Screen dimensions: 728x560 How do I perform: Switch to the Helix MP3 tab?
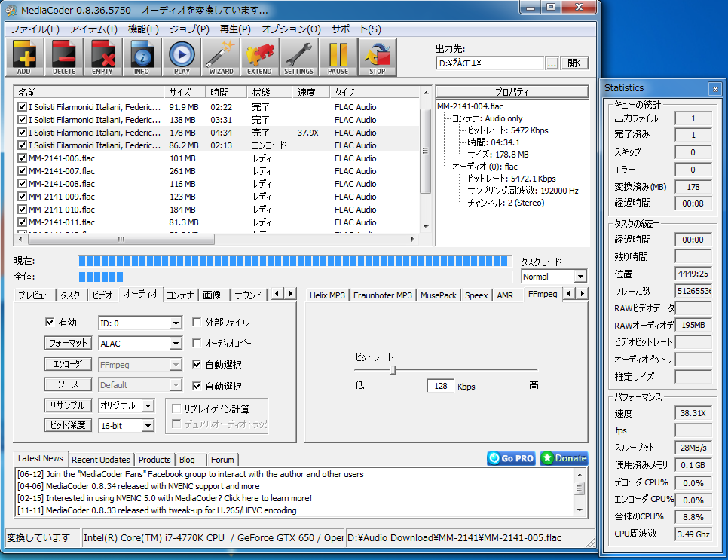coord(327,295)
